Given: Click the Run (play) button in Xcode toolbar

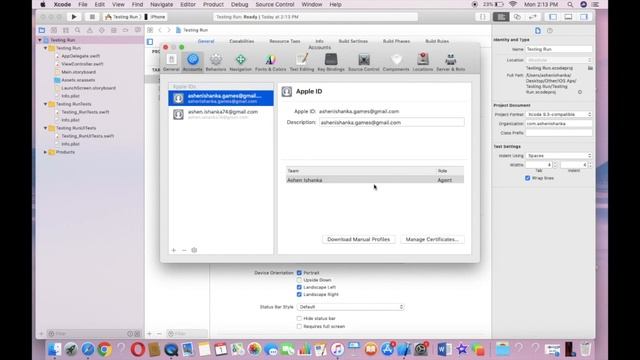Looking at the screenshot, I should tap(74, 17).
